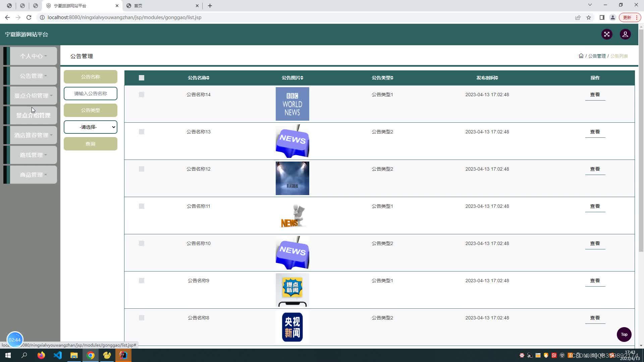Expand the 景点介绍管理 sidebar parent menu
Image resolution: width=644 pixels, height=362 pixels.
[33, 96]
